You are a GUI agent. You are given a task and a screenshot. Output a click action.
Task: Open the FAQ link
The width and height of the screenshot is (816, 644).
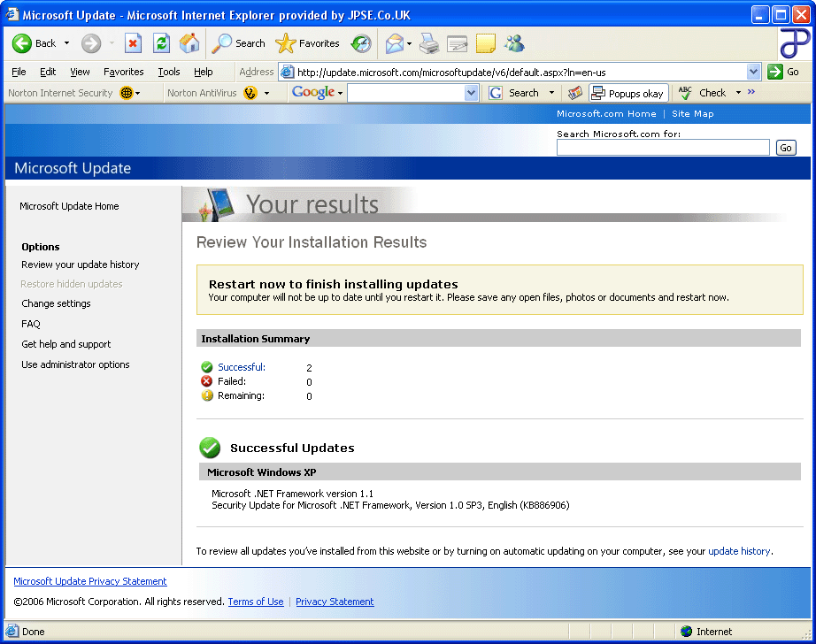click(31, 324)
